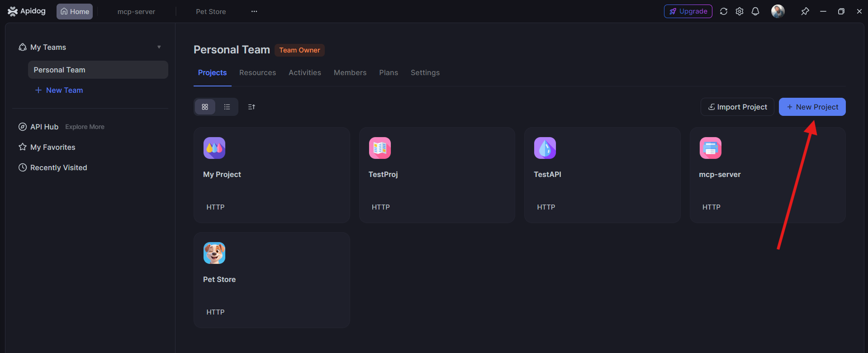
Task: Open the Pet Store card title
Action: [219, 279]
